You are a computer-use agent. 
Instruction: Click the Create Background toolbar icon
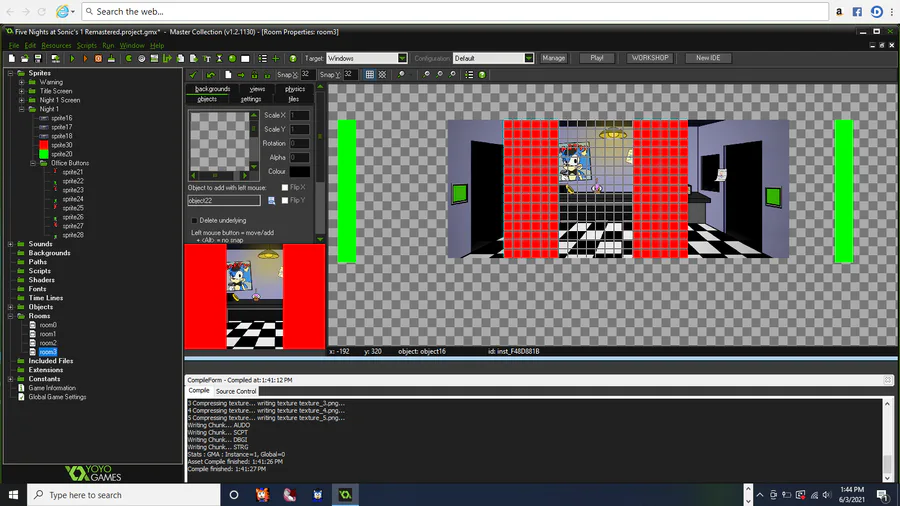154,59
